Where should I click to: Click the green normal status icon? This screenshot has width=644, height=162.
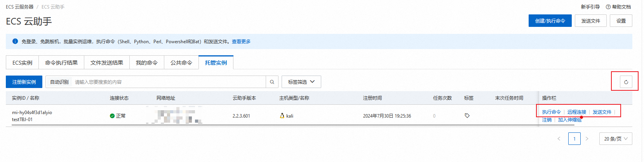click(112, 116)
